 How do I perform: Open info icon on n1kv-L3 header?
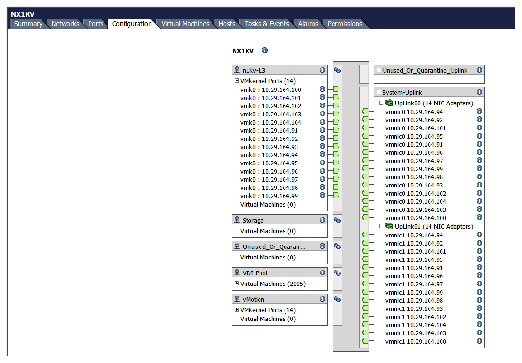322,70
